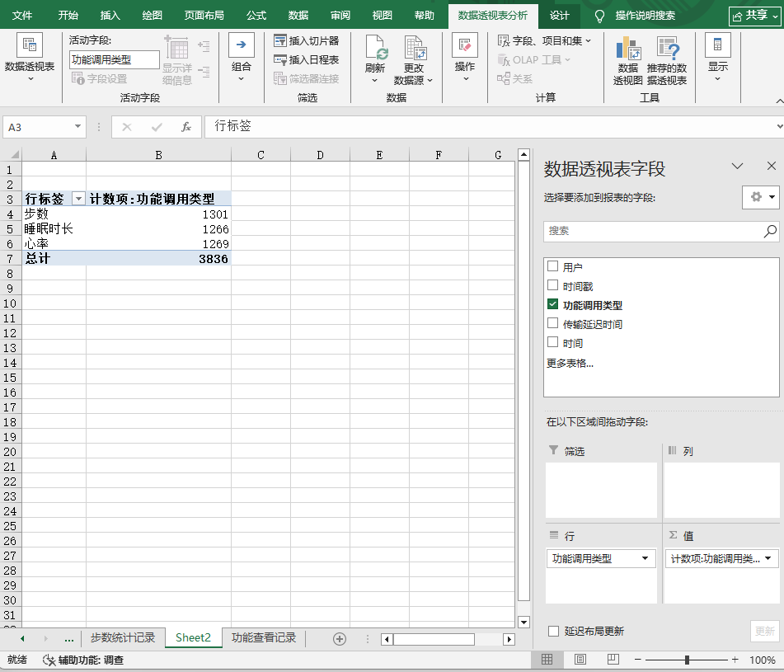Image resolution: width=784 pixels, height=672 pixels.
Task: Click the 组合 arrow icon
Action: tap(241, 45)
